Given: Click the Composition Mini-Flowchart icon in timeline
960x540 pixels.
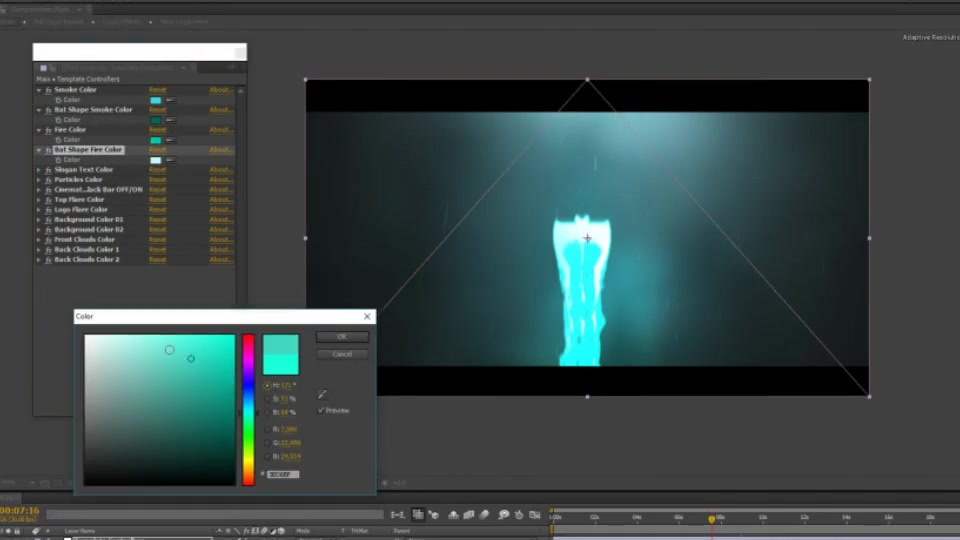Looking at the screenshot, I should point(398,515).
